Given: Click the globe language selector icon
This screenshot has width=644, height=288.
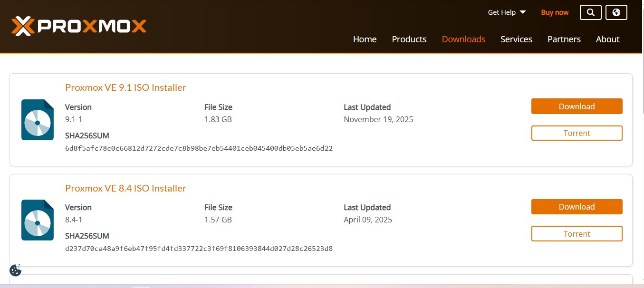Looking at the screenshot, I should tap(616, 12).
